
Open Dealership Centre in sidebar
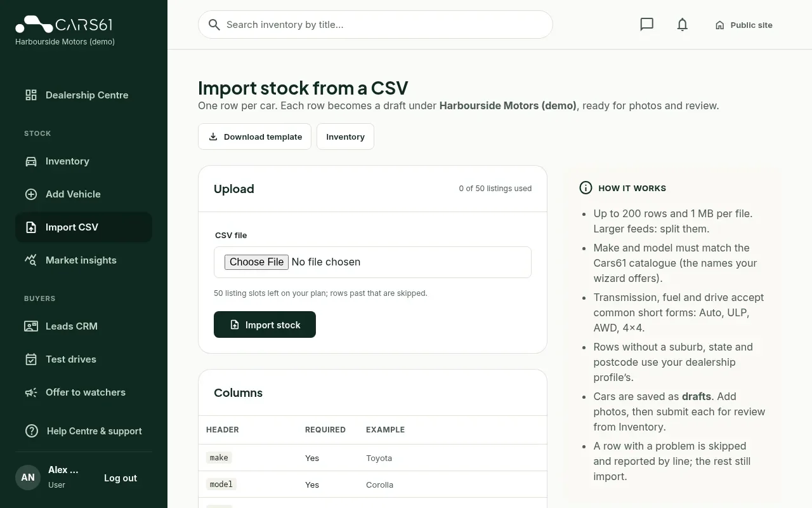point(84,95)
